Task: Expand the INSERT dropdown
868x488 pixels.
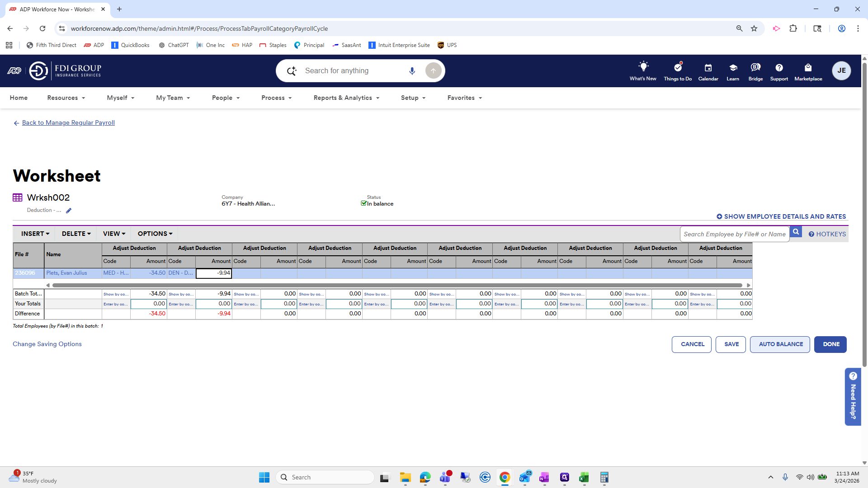Action: click(35, 234)
